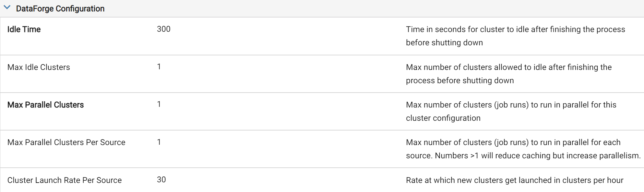Click empty header bar right of the title
Screen dimensions: 644x192
click(x=373, y=9)
